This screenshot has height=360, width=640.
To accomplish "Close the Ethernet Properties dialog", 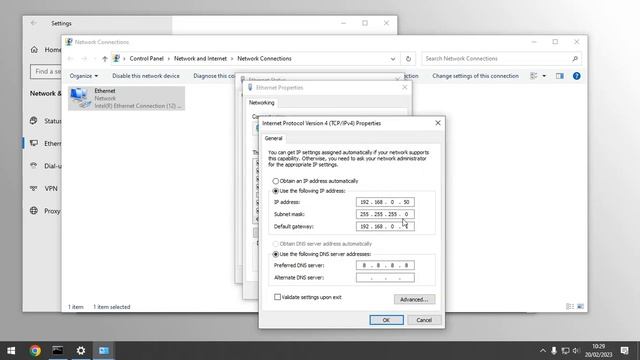I will tap(404, 87).
